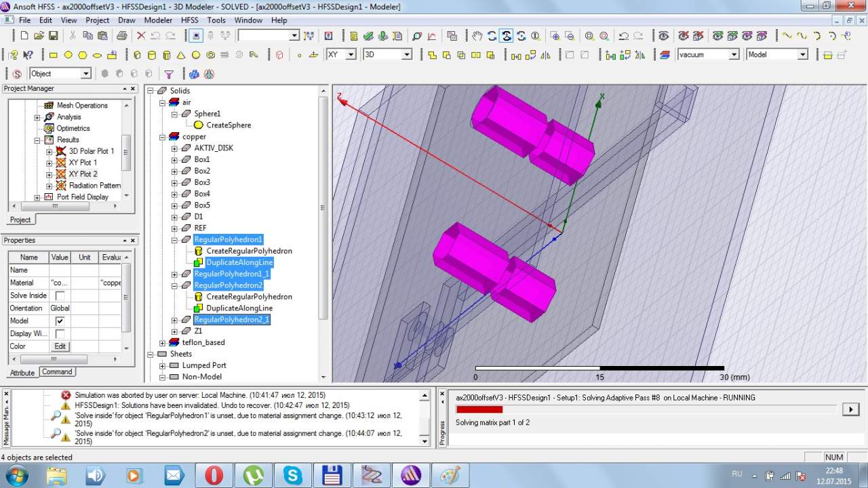The width and height of the screenshot is (868, 488).
Task: Click the selection filter funnel icon
Action: coord(169,74)
